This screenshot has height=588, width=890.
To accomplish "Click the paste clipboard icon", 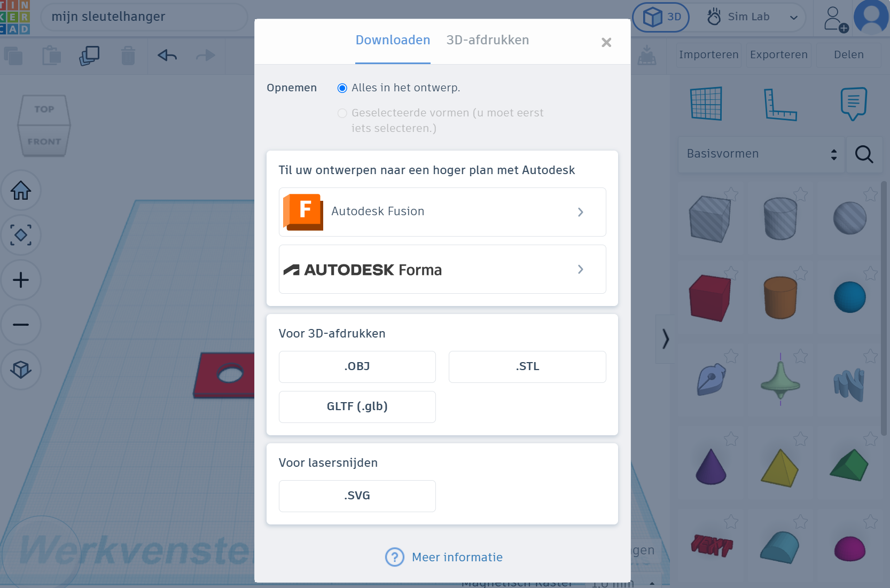I will point(52,56).
